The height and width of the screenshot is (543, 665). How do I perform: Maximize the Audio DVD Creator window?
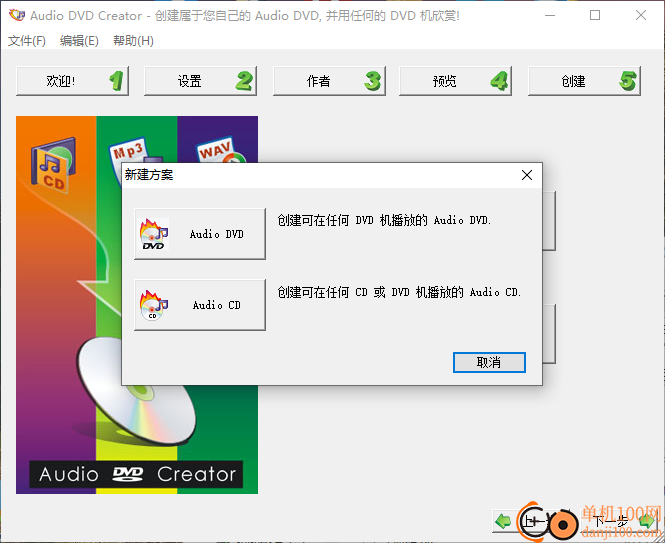(595, 15)
